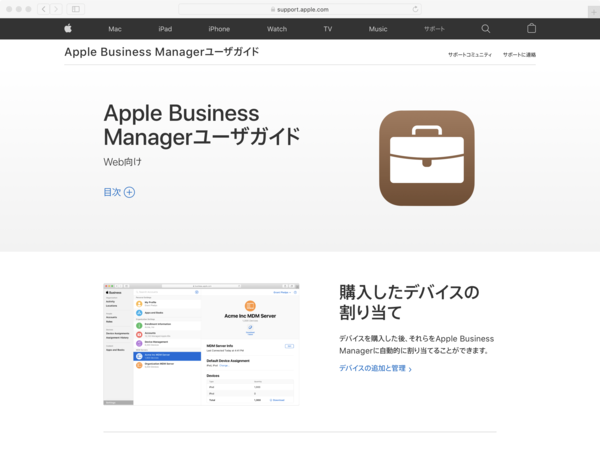This screenshot has width=600, height=450.
Task: Click the Acme Inc MDM Server screenshot thumbnail
Action: coord(201,344)
